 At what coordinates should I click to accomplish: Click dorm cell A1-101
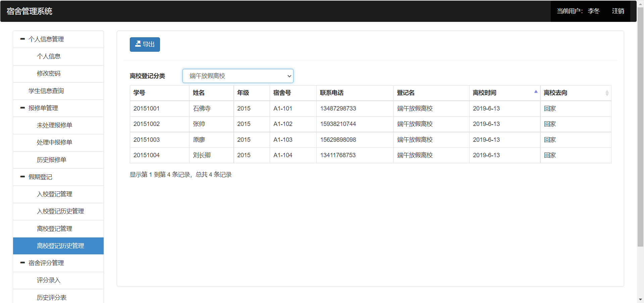[293, 109]
